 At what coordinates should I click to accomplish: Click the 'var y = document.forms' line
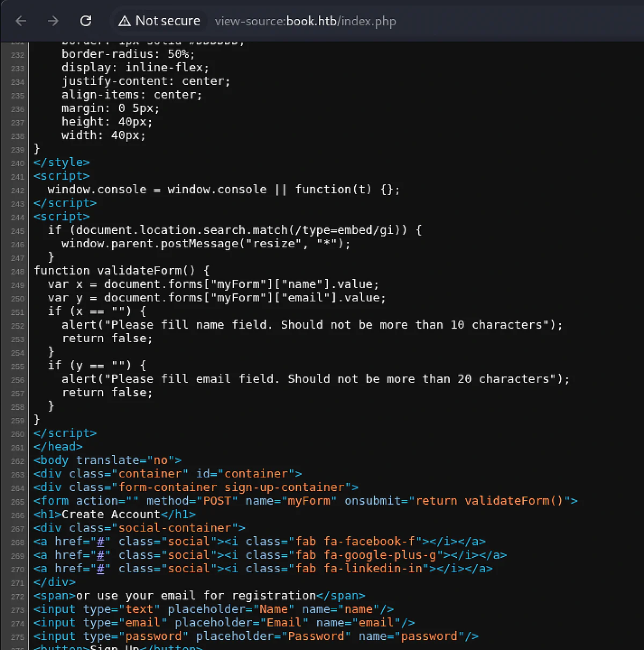[217, 298]
